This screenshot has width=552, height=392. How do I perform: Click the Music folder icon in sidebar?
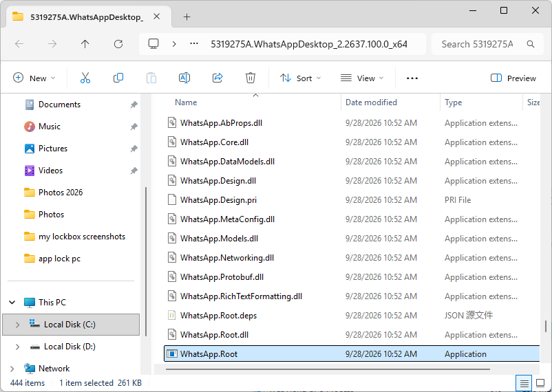point(30,127)
